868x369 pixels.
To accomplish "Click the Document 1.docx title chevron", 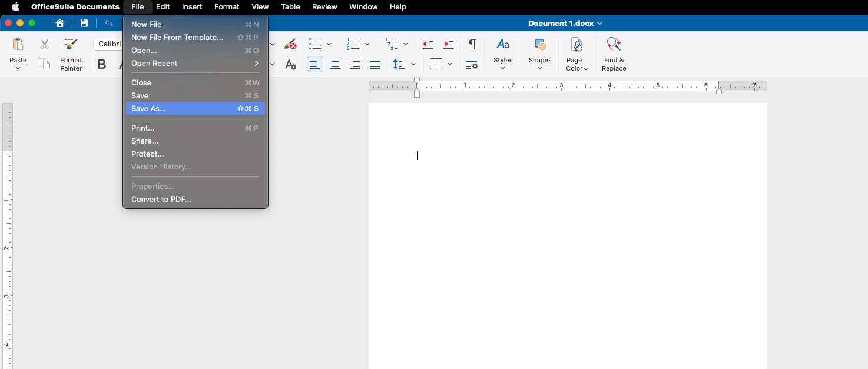I will pos(599,23).
